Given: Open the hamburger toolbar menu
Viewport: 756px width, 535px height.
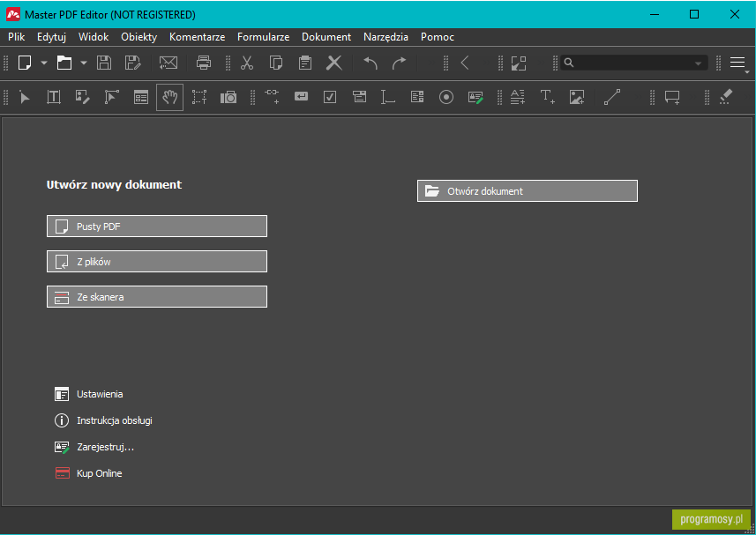Looking at the screenshot, I should click(737, 63).
